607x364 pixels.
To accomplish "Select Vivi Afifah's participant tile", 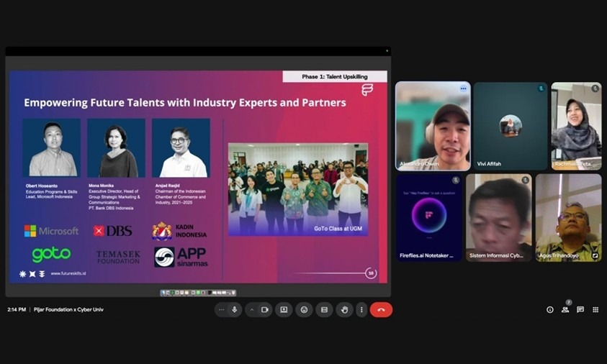I will coord(510,125).
